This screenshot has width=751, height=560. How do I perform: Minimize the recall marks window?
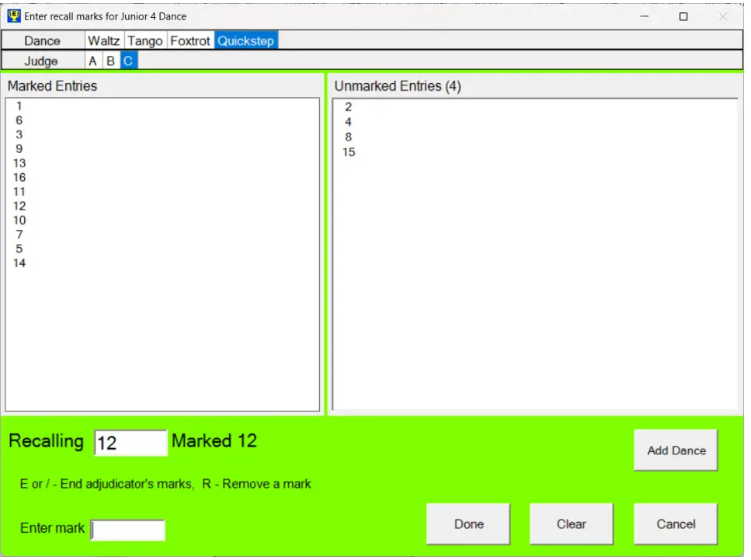[644, 16]
